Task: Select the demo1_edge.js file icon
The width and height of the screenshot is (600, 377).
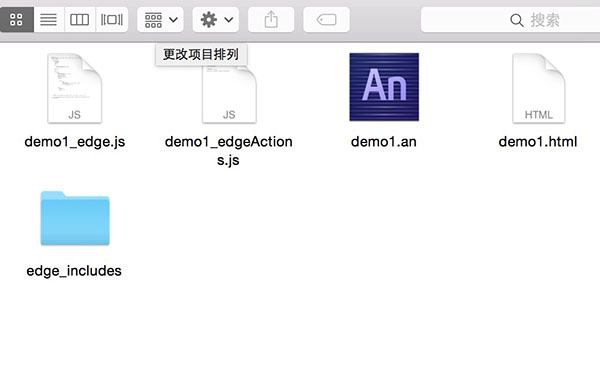Action: point(75,88)
